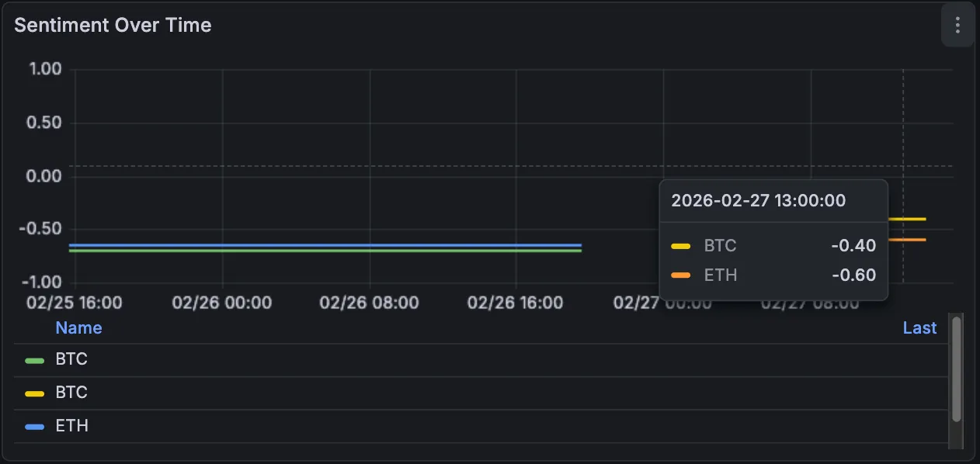Toggle the green BTC series label in legend
The width and height of the screenshot is (980, 464).
tap(71, 360)
